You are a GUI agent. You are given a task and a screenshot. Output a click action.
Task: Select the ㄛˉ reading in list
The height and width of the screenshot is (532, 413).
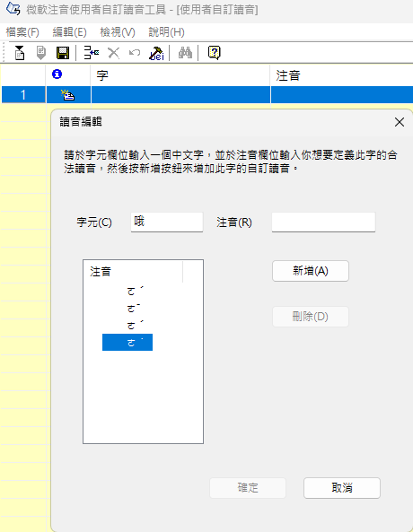pyautogui.click(x=134, y=309)
